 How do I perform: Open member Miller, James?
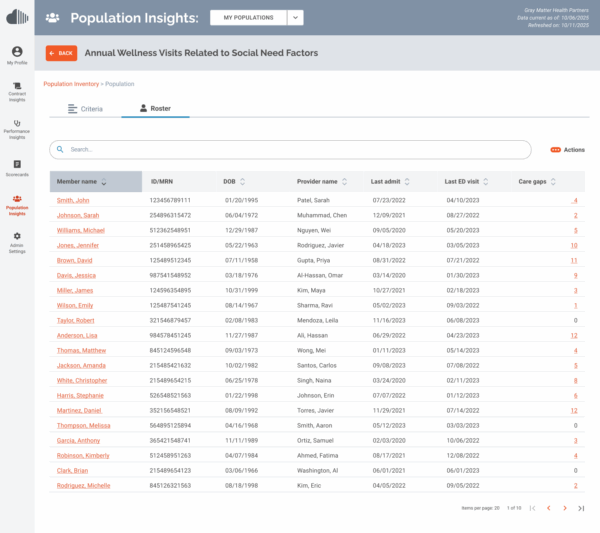pos(75,290)
